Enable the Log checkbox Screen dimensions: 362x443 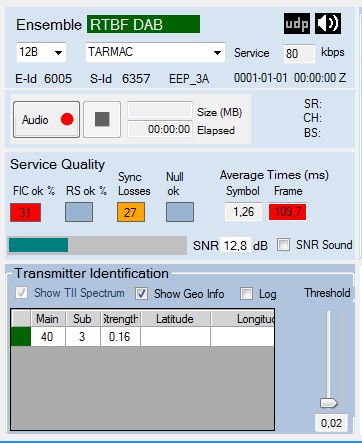pos(246,294)
